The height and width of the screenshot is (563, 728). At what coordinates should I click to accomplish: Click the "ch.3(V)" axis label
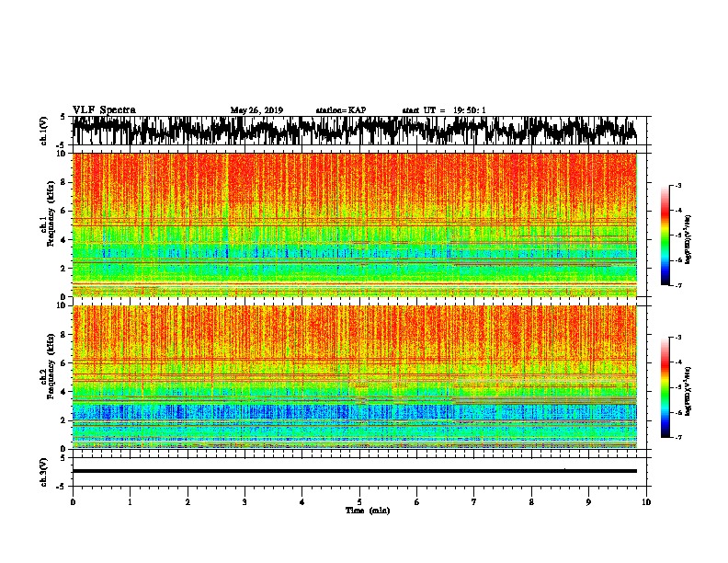[44, 472]
